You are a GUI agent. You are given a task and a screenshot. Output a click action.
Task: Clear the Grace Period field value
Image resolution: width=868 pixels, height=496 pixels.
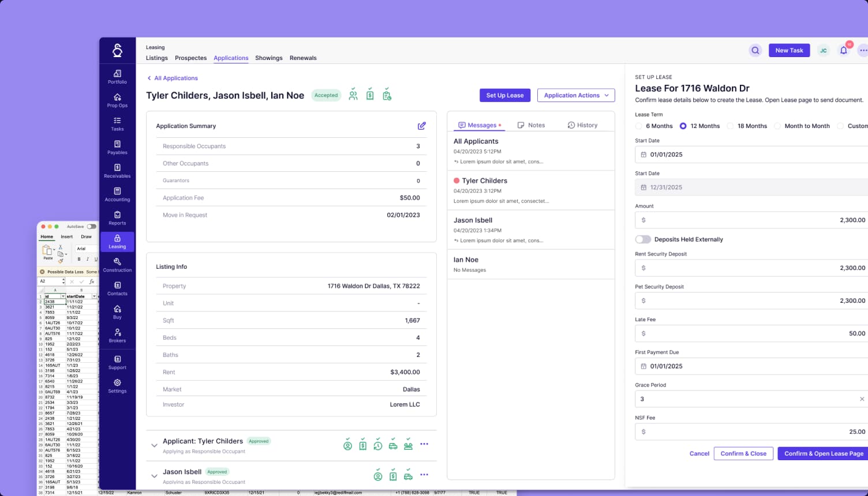[x=862, y=399]
